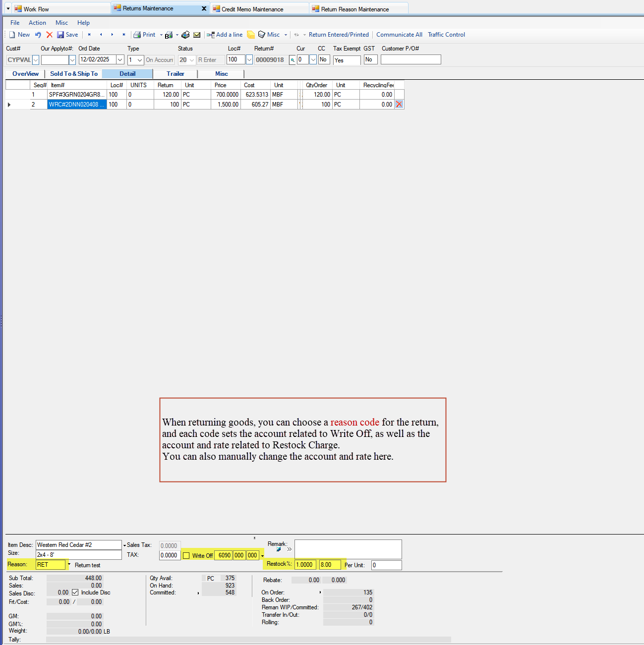Open the Action menu
The width and height of the screenshot is (644, 645).
point(37,22)
